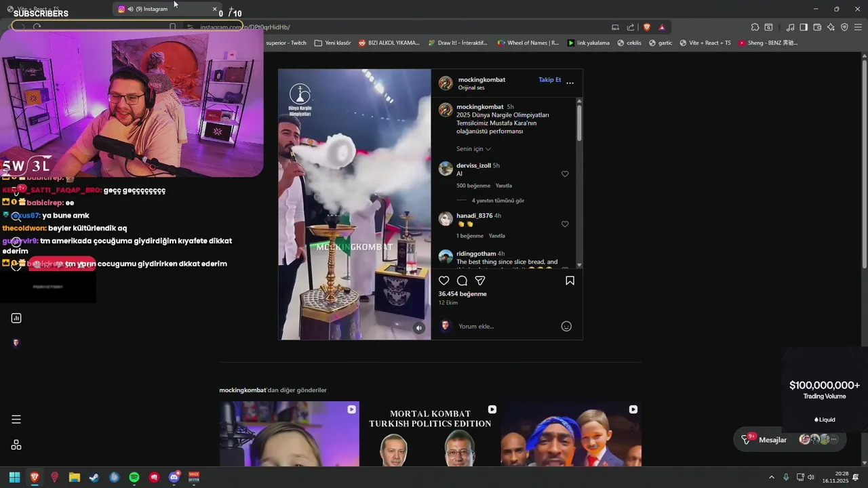This screenshot has height=488, width=868.
Task: Open the derviss_izoll username link
Action: 473,165
